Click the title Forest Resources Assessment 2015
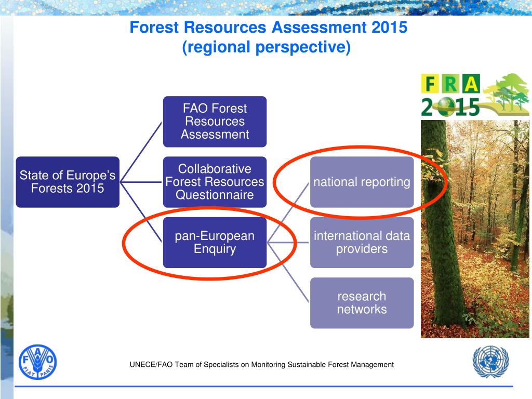 [x=269, y=27]
